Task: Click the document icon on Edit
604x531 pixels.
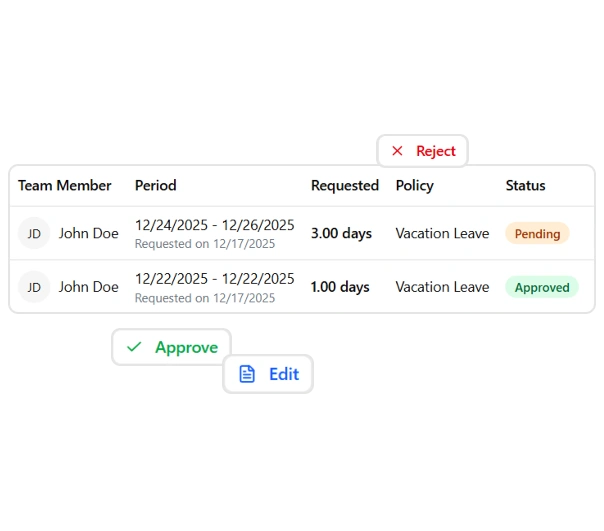Action: [247, 374]
